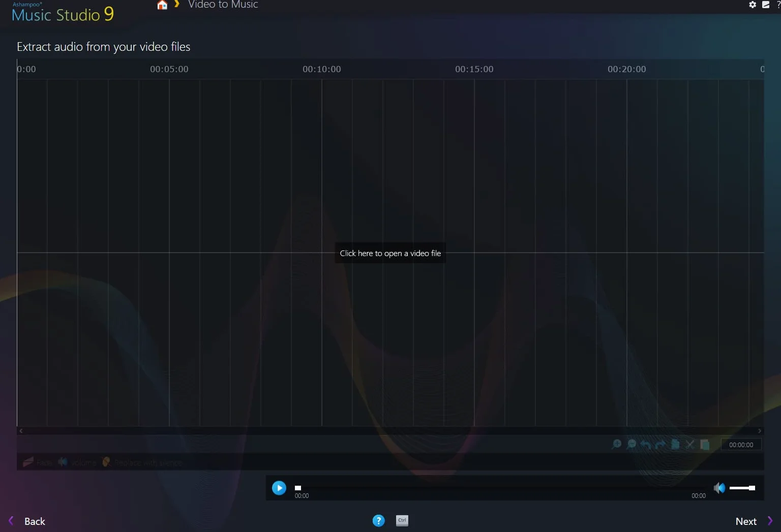Image resolution: width=781 pixels, height=532 pixels.
Task: Click here to open a video file
Action: coord(390,253)
